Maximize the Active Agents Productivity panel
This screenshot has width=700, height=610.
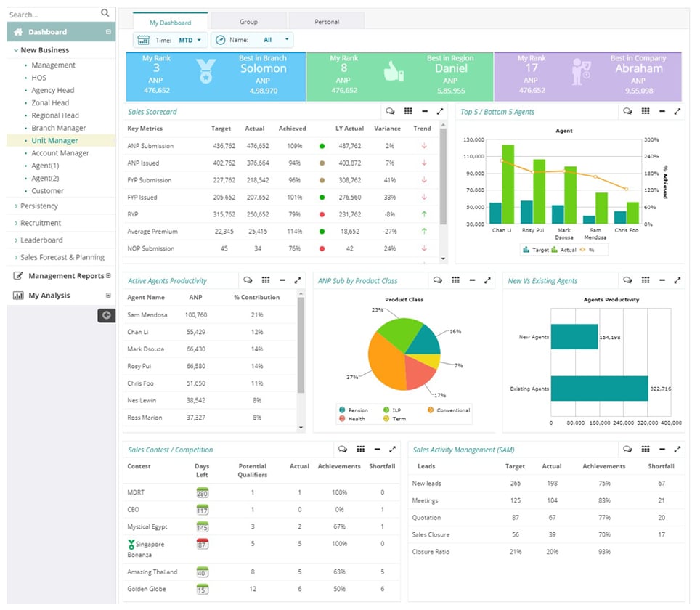297,280
